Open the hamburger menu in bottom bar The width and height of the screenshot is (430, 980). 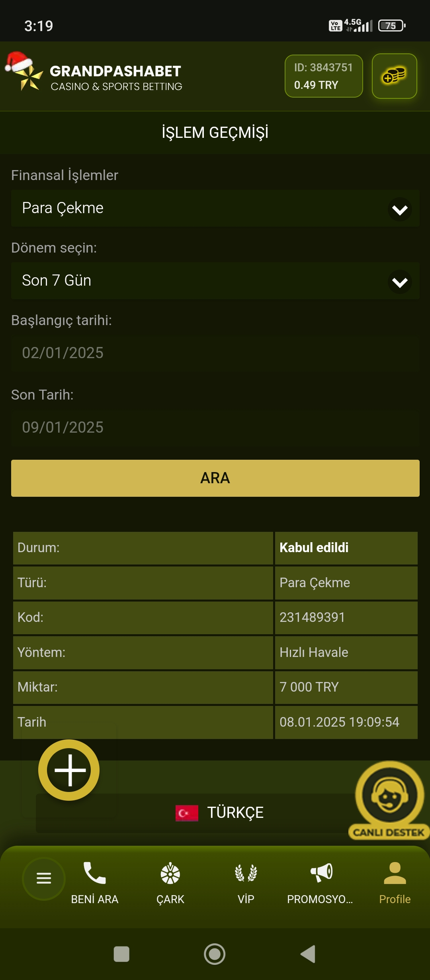click(x=44, y=878)
